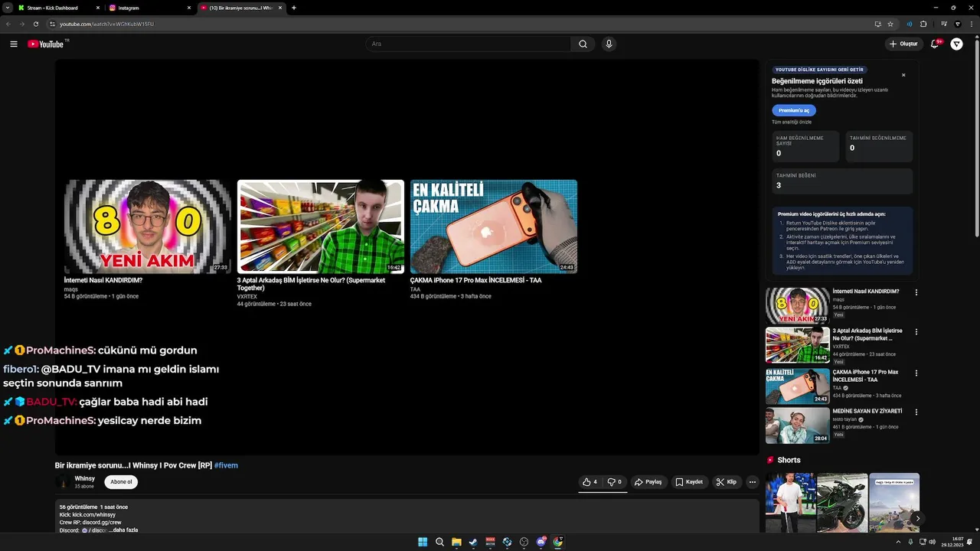Click the Kaydet save button
This screenshot has height=551, width=980.
coord(689,482)
